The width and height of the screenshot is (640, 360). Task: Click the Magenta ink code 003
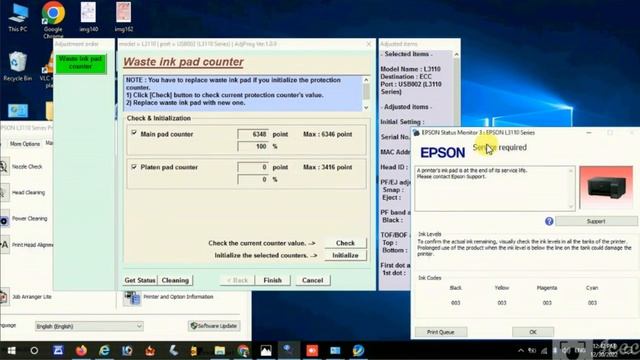pos(547,303)
